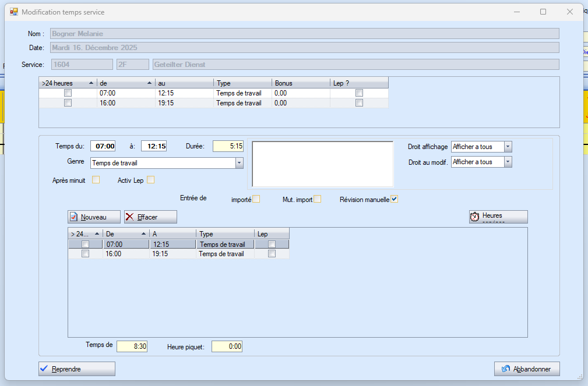Click the Nouveau button icon

pos(74,217)
